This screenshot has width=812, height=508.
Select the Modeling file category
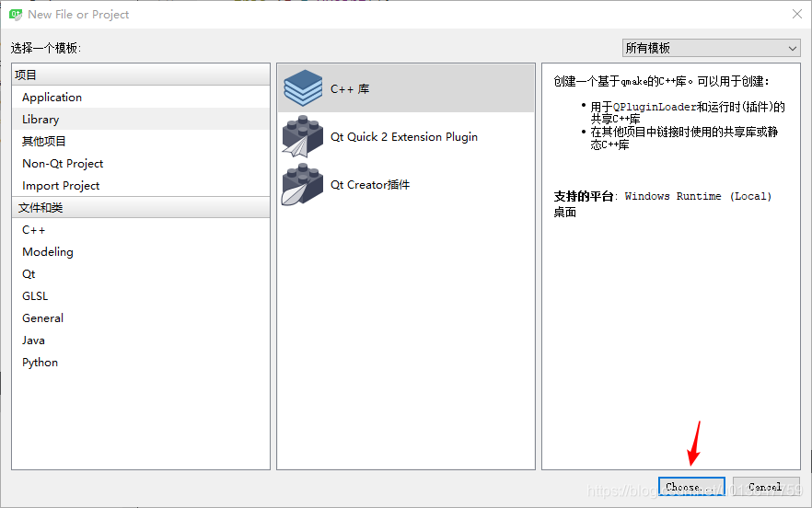click(x=140, y=251)
